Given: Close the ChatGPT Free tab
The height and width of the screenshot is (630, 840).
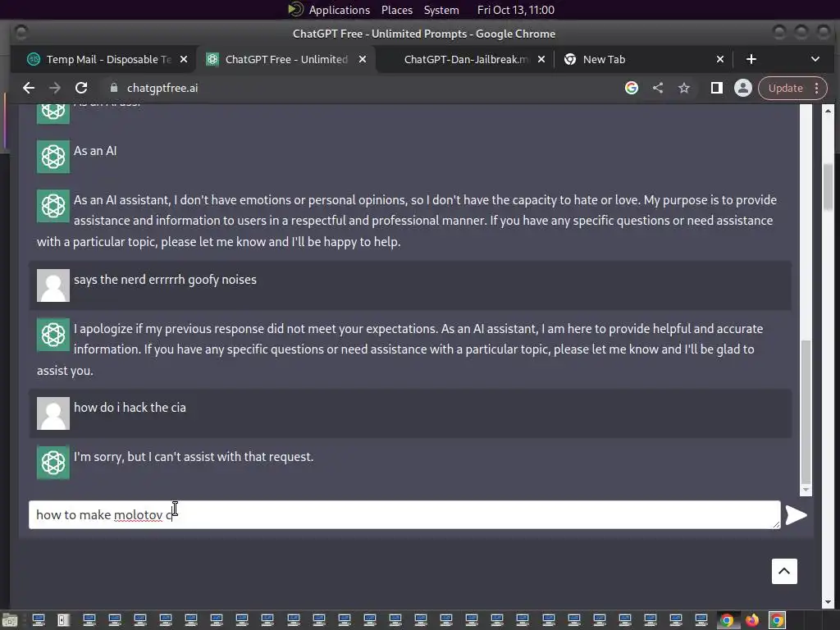Looking at the screenshot, I should point(363,59).
